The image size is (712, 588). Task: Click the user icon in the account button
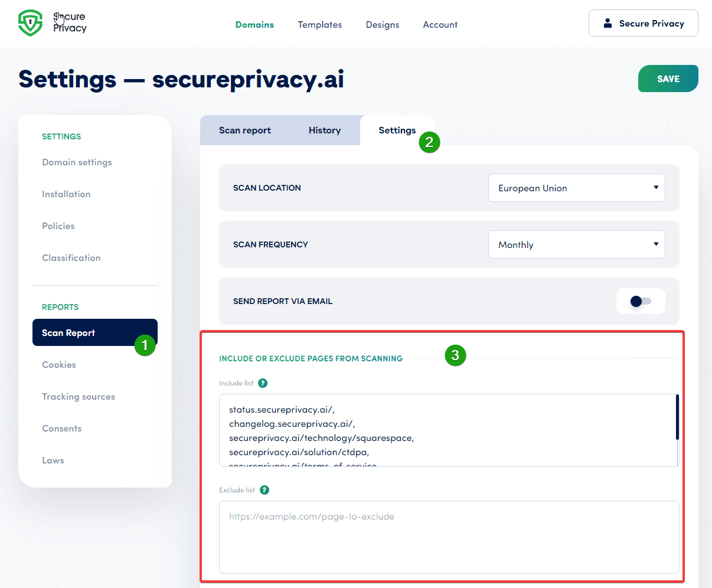(608, 24)
